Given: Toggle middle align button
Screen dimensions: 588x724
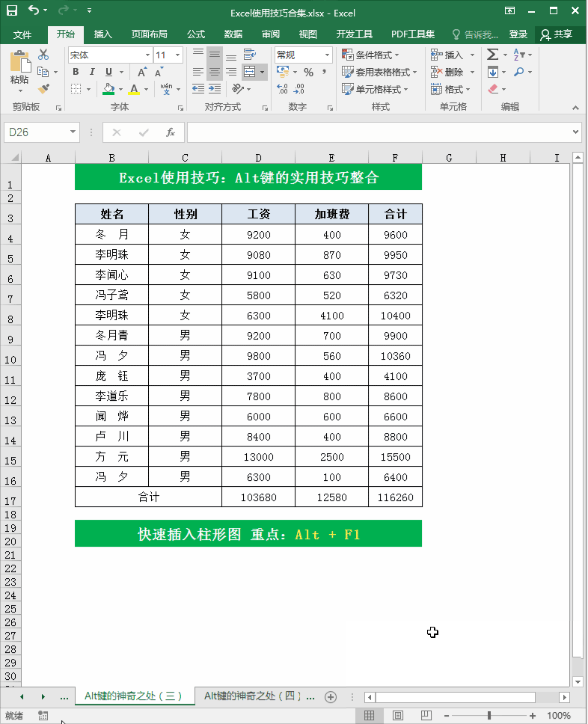Looking at the screenshot, I should pyautogui.click(x=215, y=55).
